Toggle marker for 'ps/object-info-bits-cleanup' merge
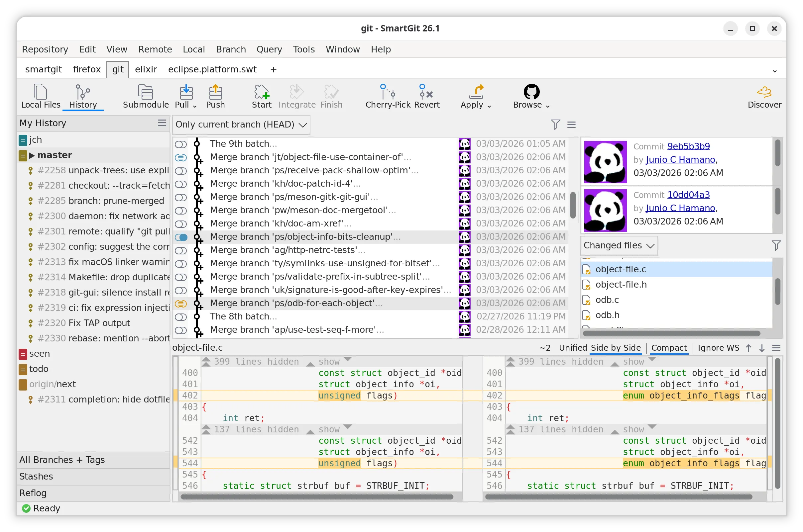Viewport: 803px width, 532px height. click(181, 237)
